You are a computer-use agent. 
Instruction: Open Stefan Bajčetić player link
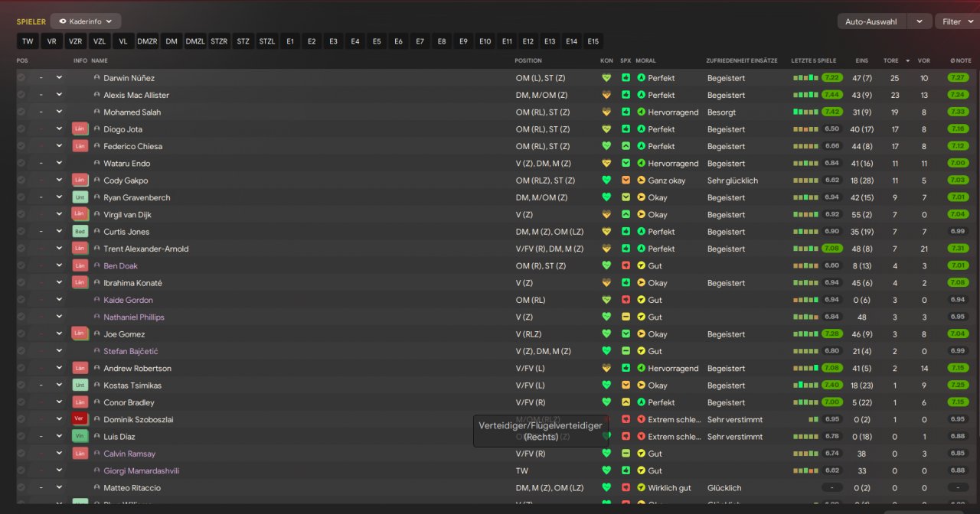pos(131,351)
